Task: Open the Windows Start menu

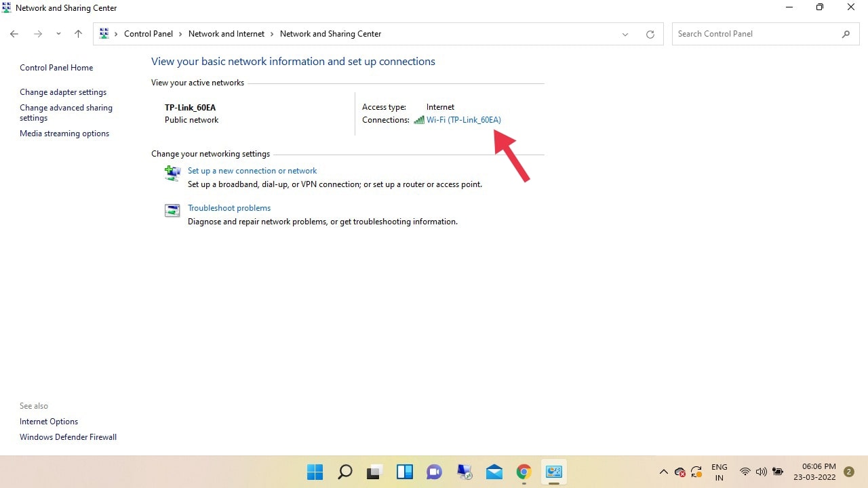Action: [315, 472]
